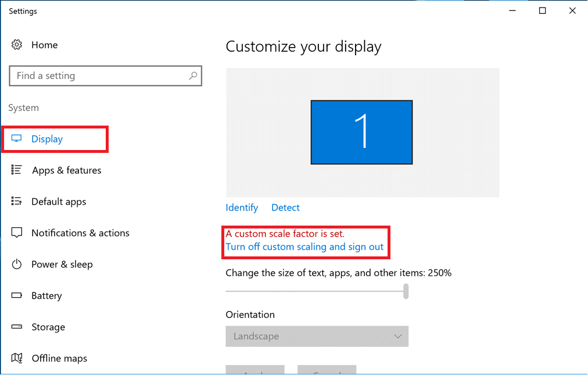Click the Power & sleep power icon
This screenshot has width=588, height=375.
(17, 265)
